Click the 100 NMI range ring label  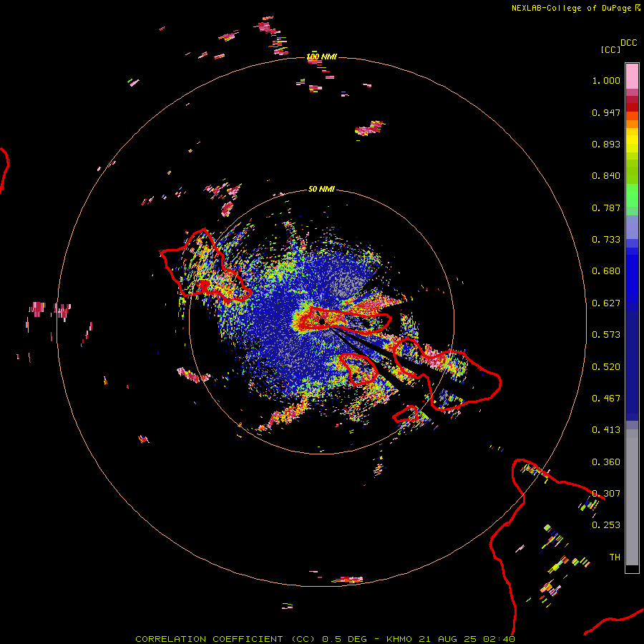click(321, 57)
